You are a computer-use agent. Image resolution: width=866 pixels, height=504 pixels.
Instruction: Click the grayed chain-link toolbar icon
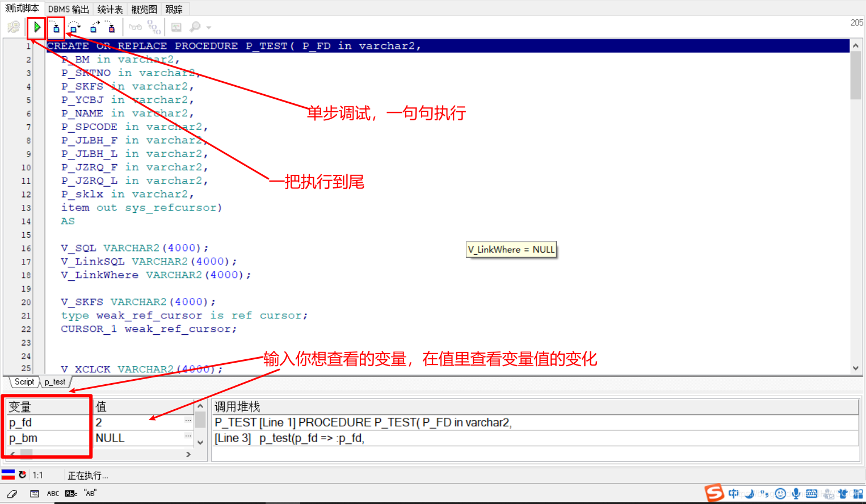[154, 27]
